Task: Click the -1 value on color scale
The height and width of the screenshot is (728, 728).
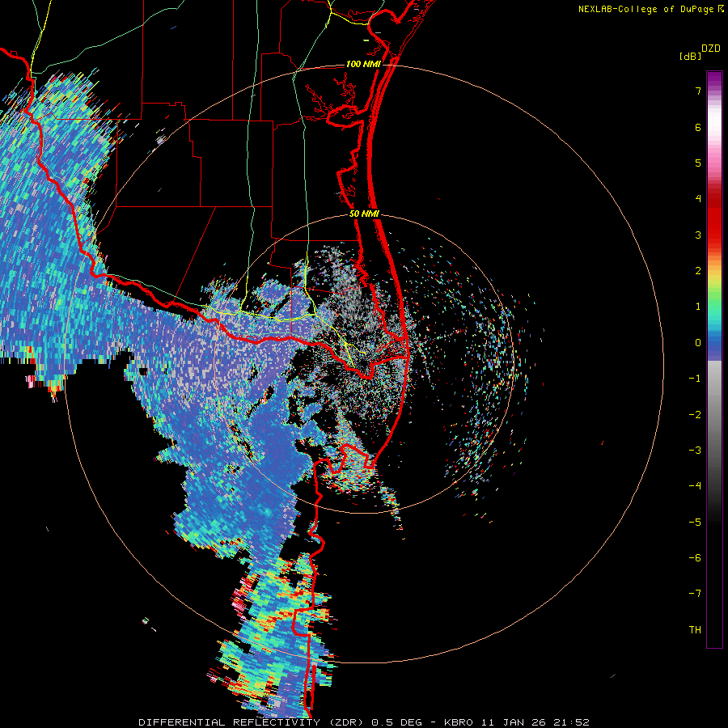Action: click(x=695, y=379)
